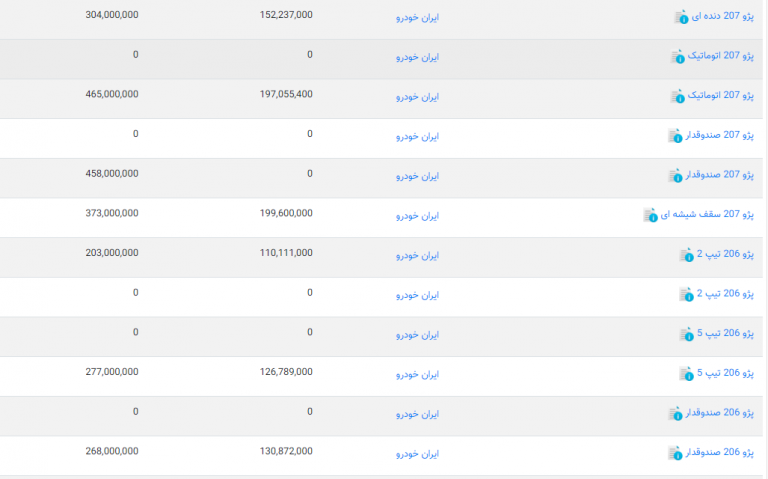Open پژو 206 تیپ 2 link priced 203,000,000
The height and width of the screenshot is (479, 768).
tap(725, 254)
